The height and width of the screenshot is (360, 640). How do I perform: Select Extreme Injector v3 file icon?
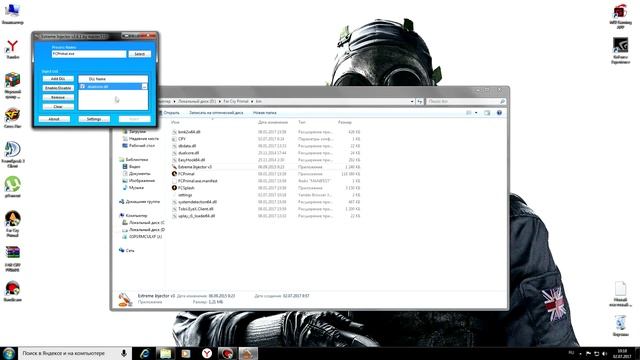click(174, 167)
